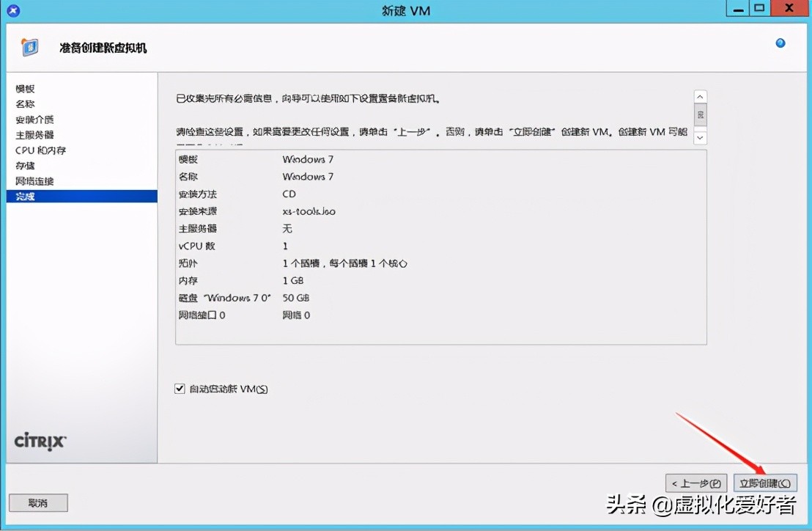The width and height of the screenshot is (812, 531).
Task: Click the 磁盘 "Windows 7 0" label
Action: (225, 298)
